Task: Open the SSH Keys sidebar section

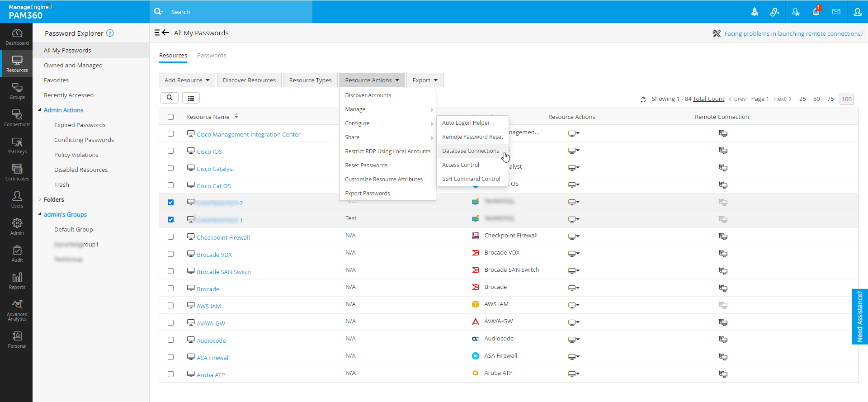Action: tap(17, 146)
